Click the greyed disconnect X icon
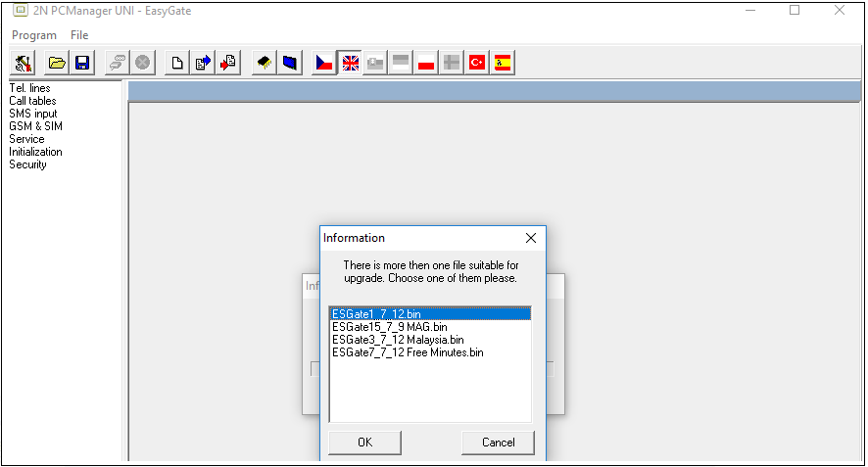The image size is (868, 467). [142, 63]
